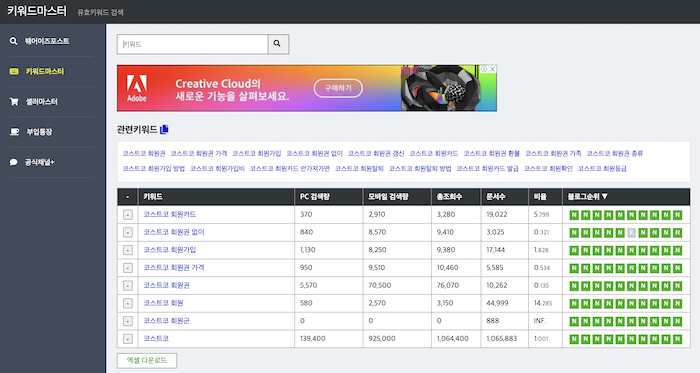Open 공식채널+ via its speech bubble icon
This screenshot has width=700, height=373.
pos(13,162)
